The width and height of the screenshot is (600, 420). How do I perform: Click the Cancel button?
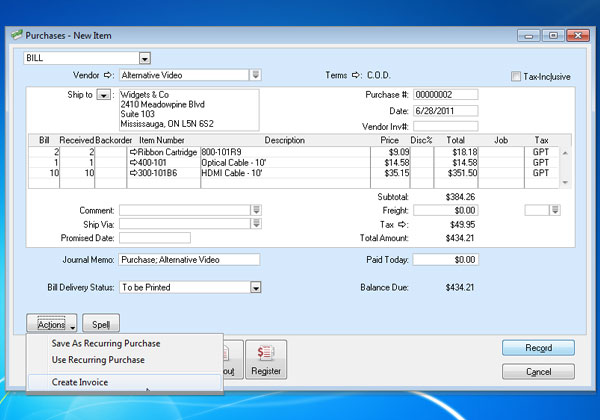pos(538,371)
